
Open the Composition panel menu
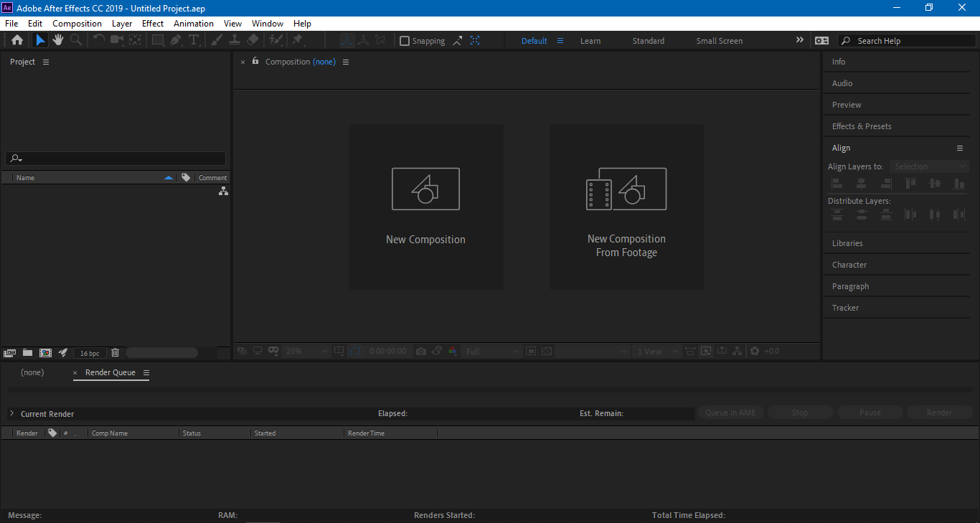pos(346,62)
